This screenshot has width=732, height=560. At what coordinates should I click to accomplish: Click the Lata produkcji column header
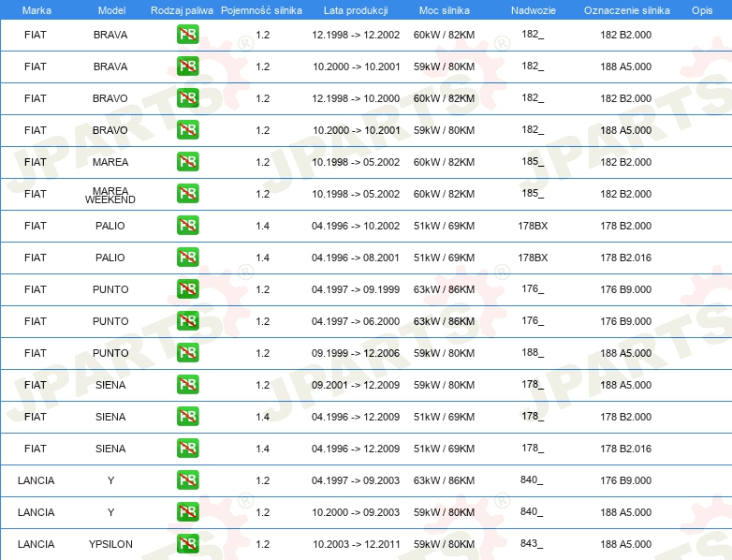(x=356, y=10)
